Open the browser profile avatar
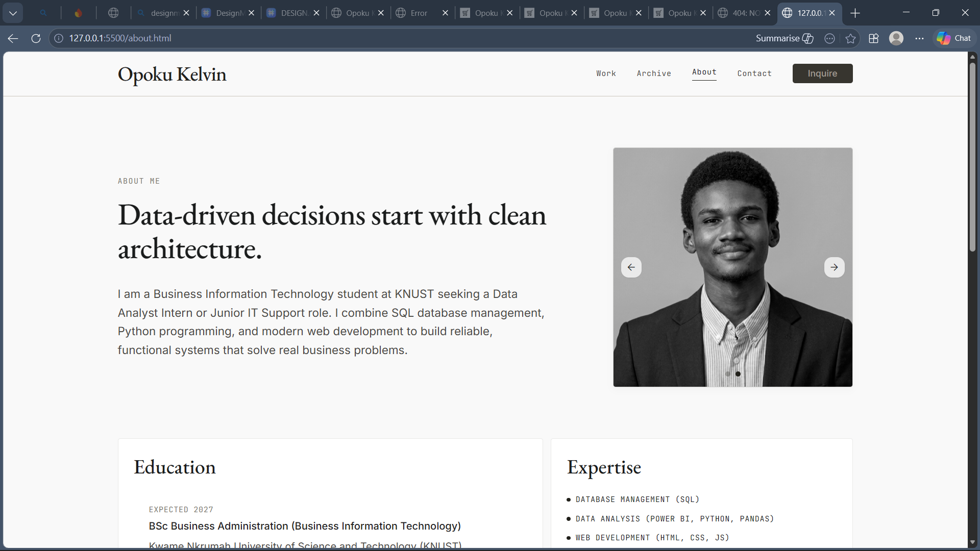This screenshot has width=980, height=551. click(896, 38)
